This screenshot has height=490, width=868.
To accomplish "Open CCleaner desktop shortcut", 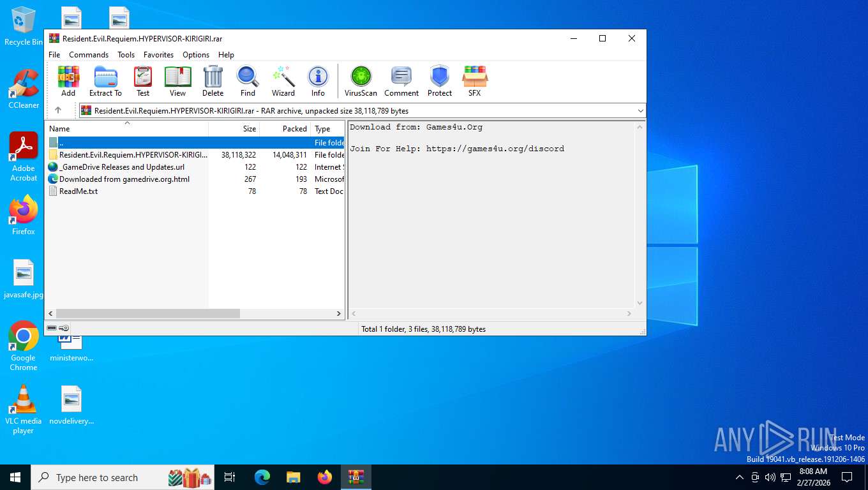I will coord(24,89).
